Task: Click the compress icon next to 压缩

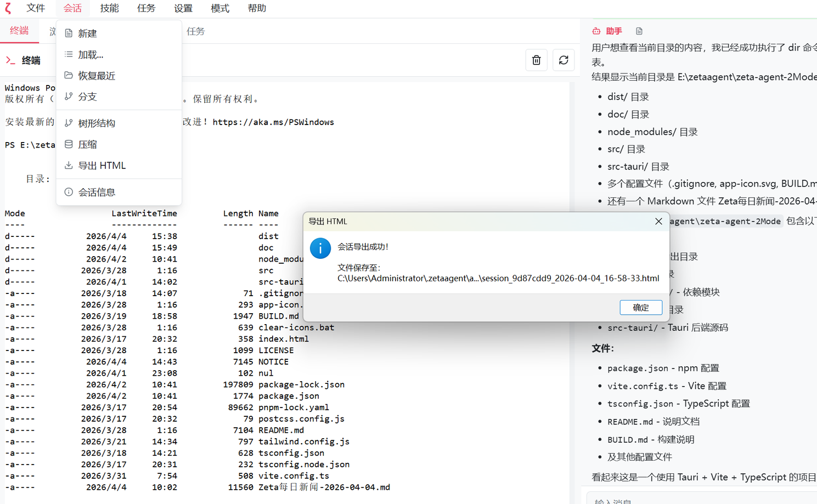Action: click(68, 144)
